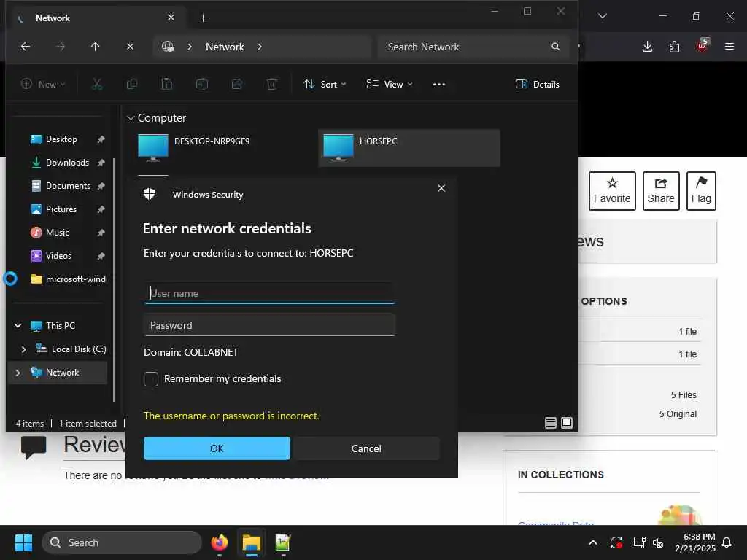The height and width of the screenshot is (560, 747).
Task: Select Network in the navigation pane
Action: point(57,373)
